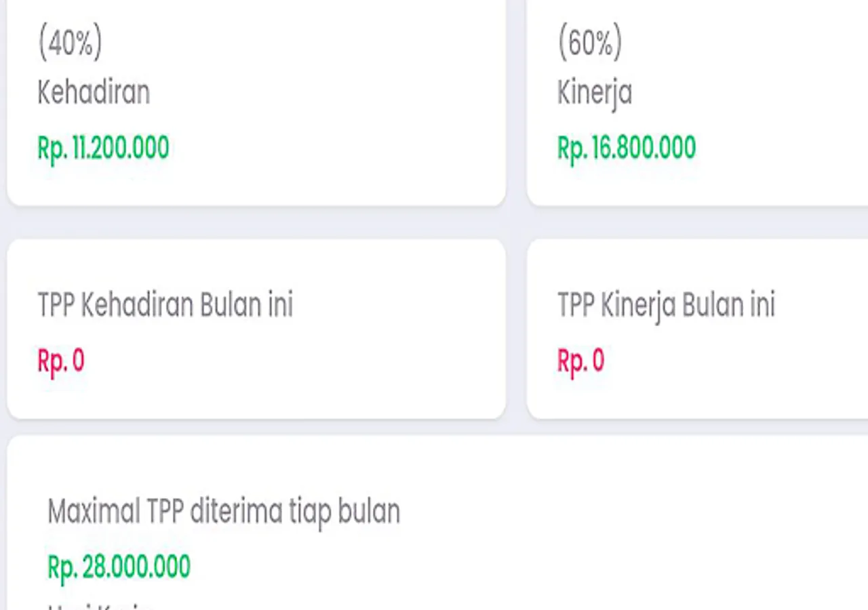The height and width of the screenshot is (610, 868).
Task: Click the (60%) percentage text
Action: coord(589,44)
